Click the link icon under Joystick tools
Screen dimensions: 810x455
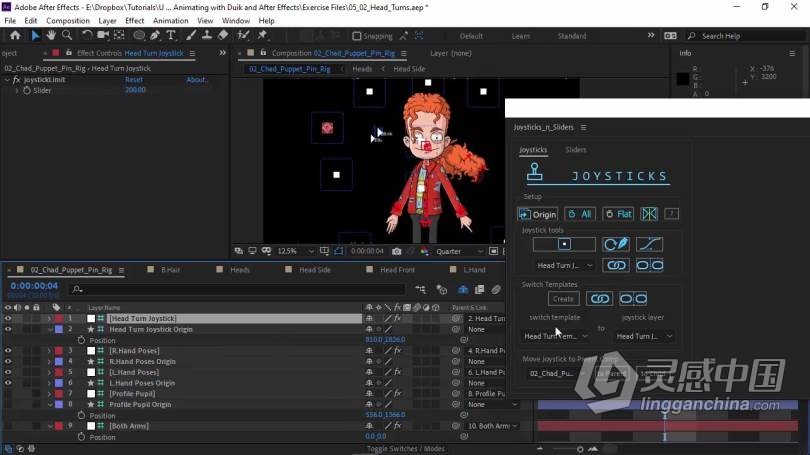click(x=616, y=265)
